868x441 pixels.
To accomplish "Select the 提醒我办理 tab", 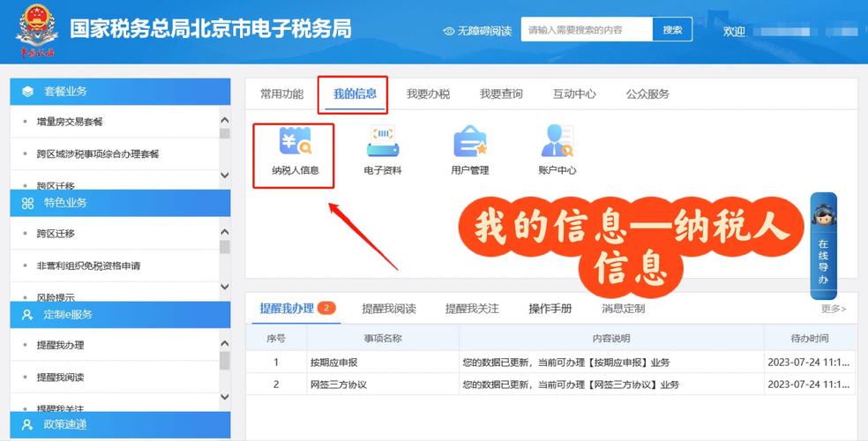I will tap(287, 308).
